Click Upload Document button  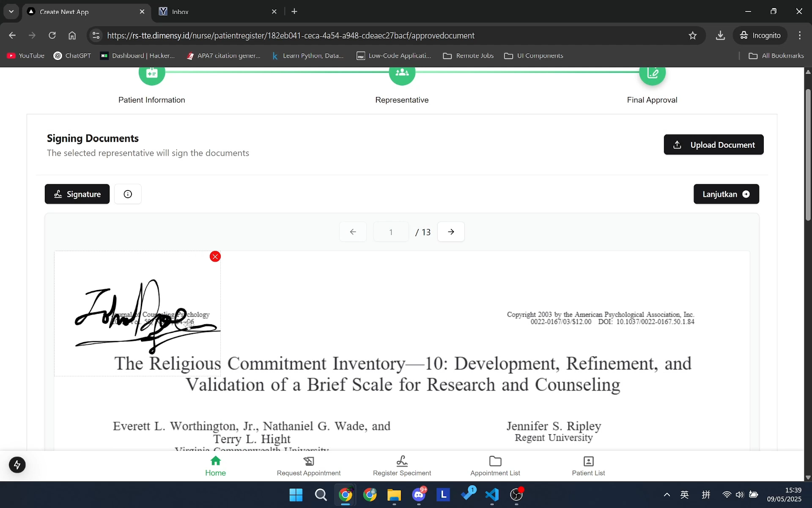713,145
